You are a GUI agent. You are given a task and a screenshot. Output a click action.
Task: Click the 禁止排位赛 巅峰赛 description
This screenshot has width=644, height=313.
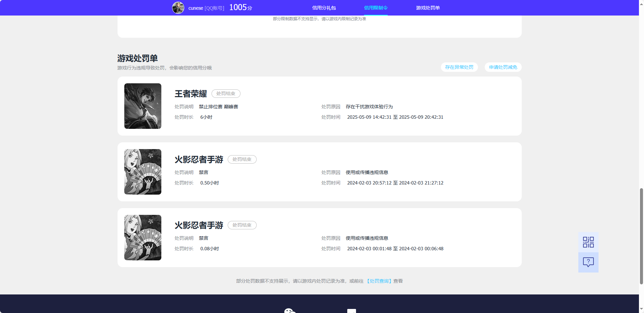(218, 107)
